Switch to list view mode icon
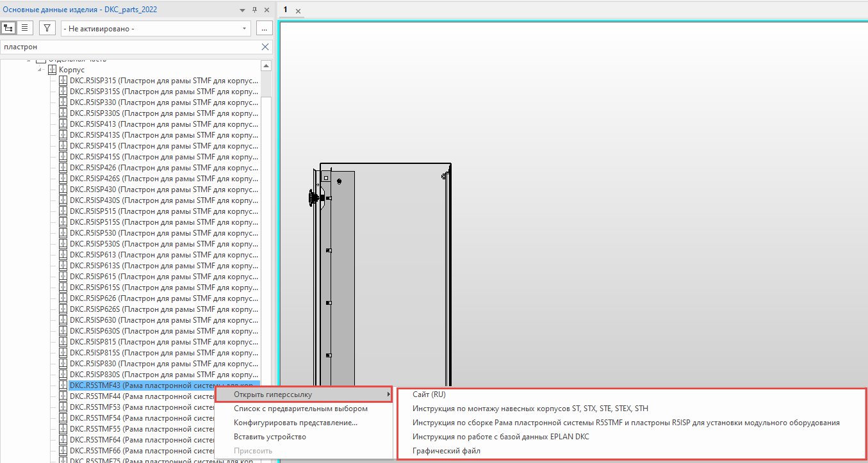Image resolution: width=868 pixels, height=463 pixels. pyautogui.click(x=24, y=28)
